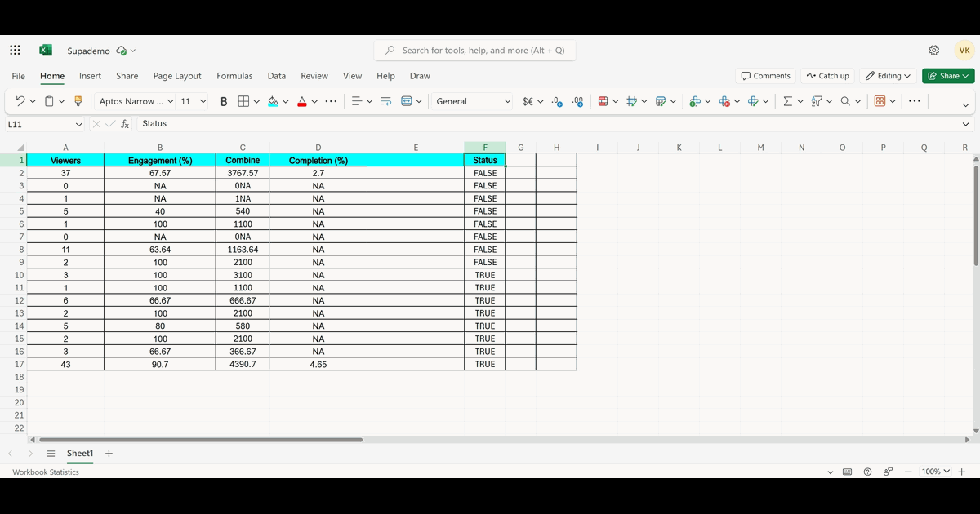Open the Comments pane
The image size is (980, 514).
[x=766, y=76]
